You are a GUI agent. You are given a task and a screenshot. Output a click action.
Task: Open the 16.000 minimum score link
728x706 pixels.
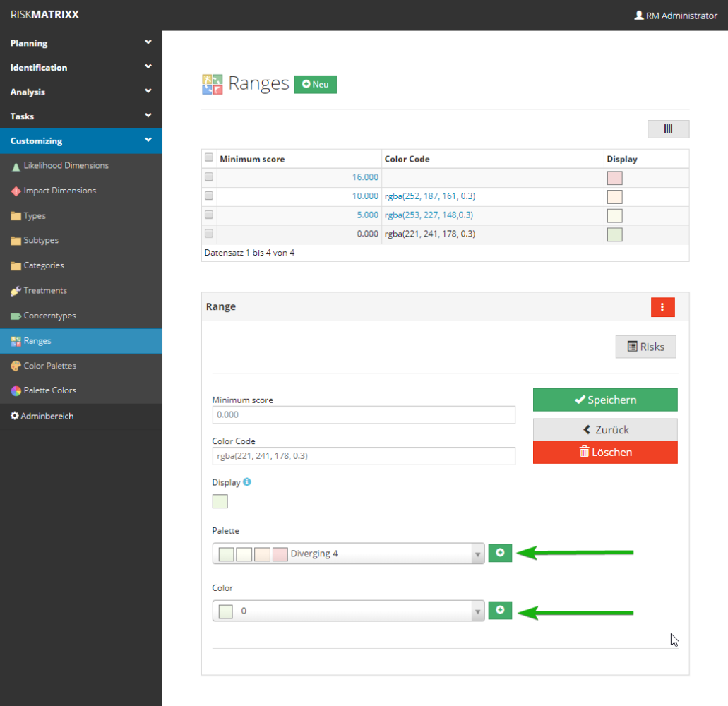point(365,177)
